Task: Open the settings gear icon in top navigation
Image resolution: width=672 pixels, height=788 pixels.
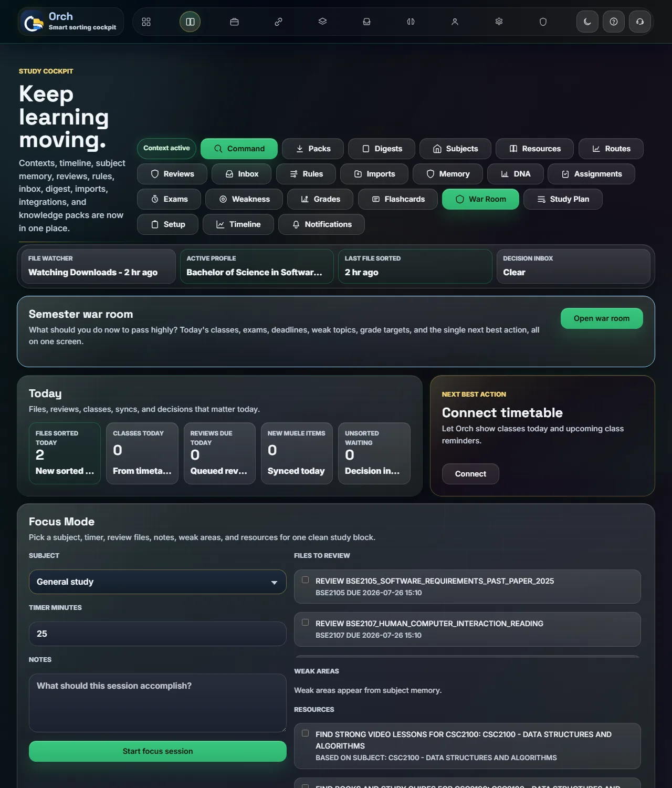Action: pyautogui.click(x=499, y=22)
